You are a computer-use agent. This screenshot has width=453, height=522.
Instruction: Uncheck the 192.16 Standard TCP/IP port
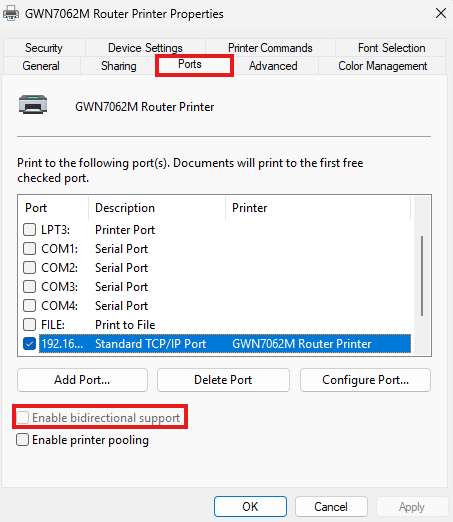point(29,344)
